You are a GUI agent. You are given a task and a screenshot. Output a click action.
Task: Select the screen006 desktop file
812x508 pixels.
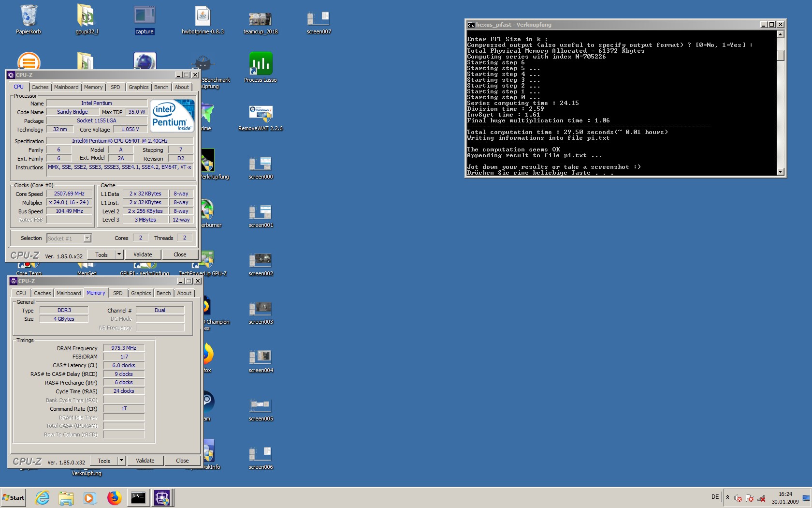click(261, 457)
